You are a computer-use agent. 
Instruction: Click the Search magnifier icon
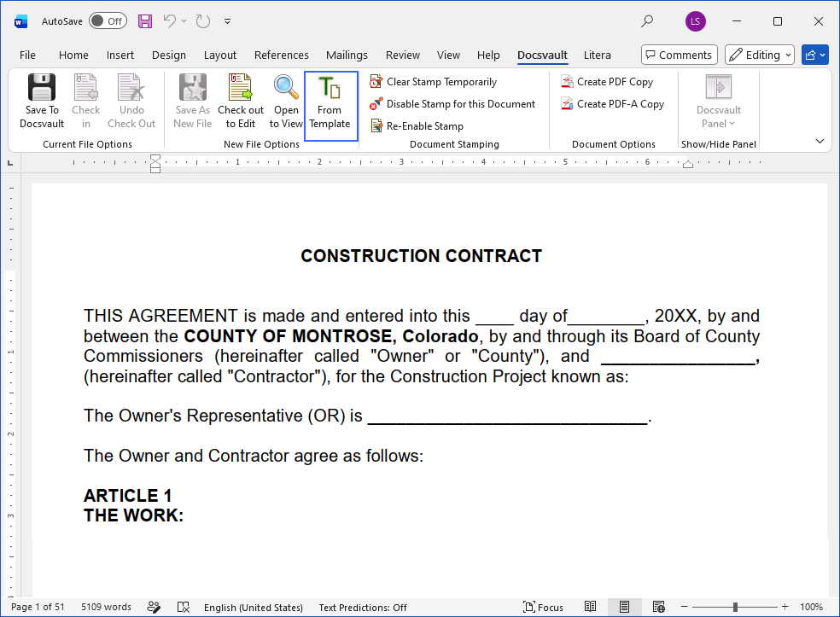[x=647, y=21]
